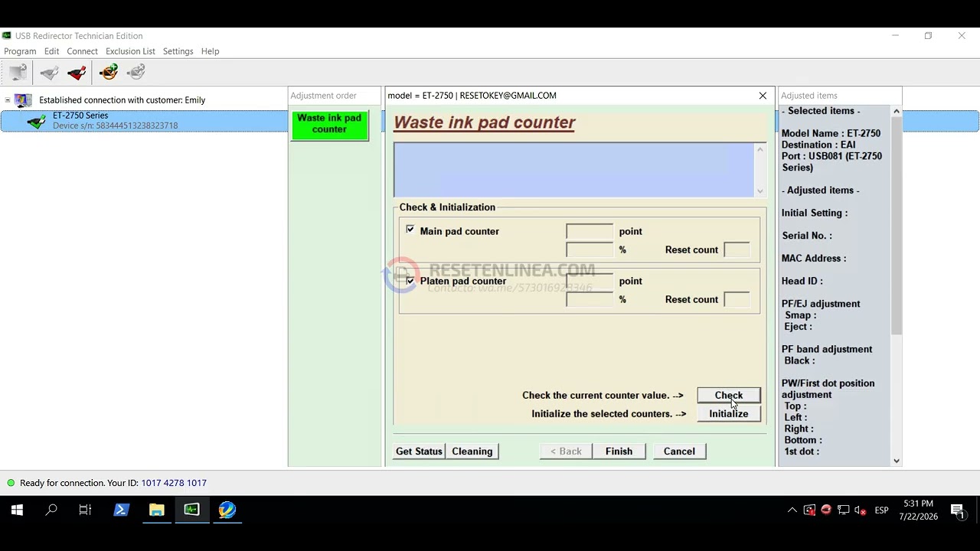
Task: Click the blue message text area
Action: click(574, 170)
